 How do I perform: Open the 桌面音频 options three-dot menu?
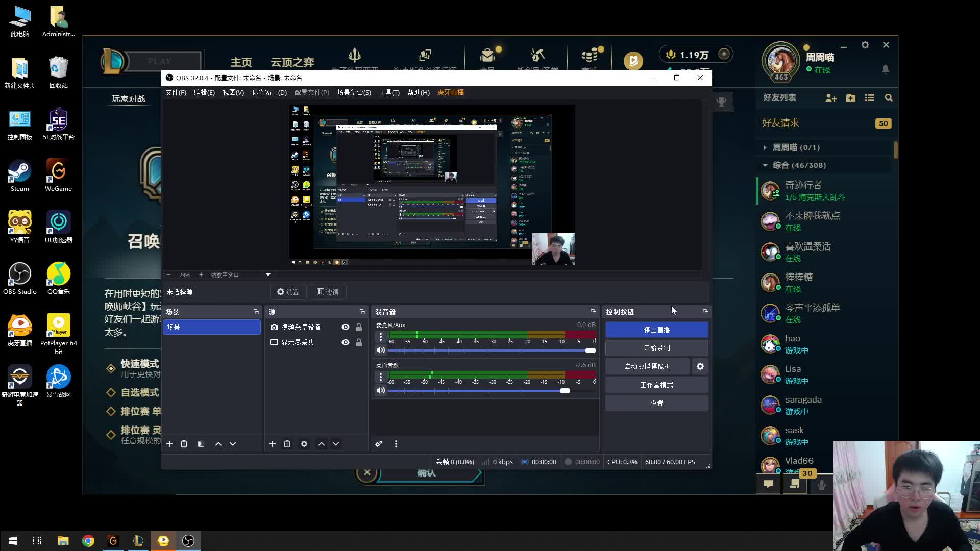point(380,377)
